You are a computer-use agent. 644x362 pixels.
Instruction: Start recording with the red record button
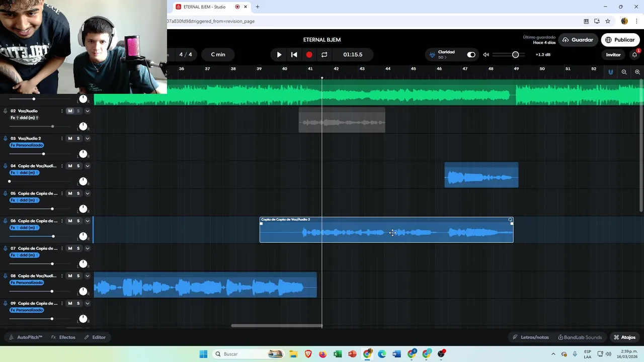[x=309, y=54]
